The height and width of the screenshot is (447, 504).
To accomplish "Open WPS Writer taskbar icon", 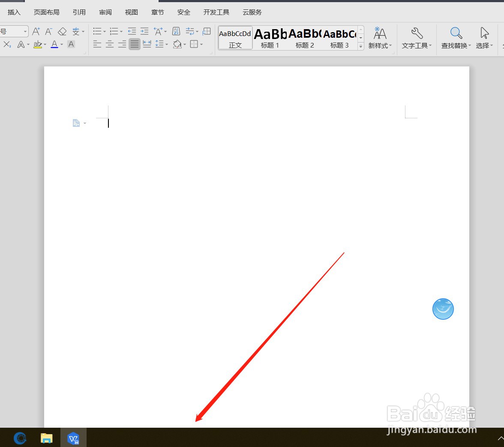I will (x=73, y=438).
